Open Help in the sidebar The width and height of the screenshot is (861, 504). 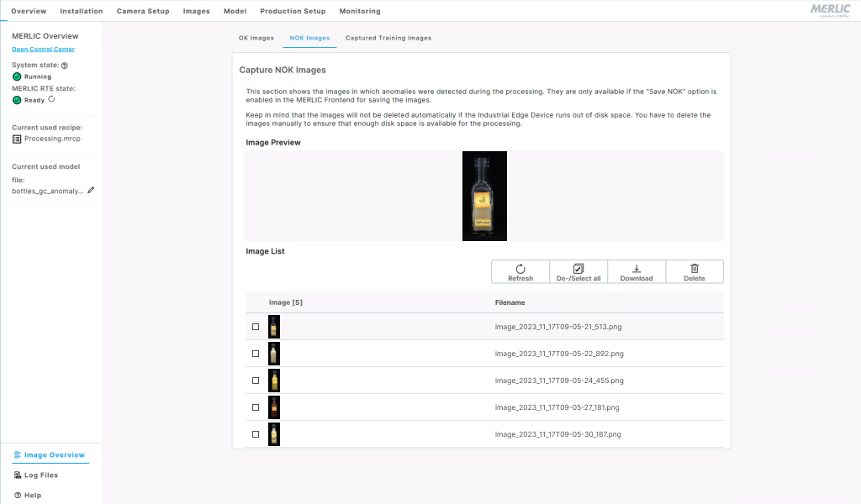coord(32,496)
